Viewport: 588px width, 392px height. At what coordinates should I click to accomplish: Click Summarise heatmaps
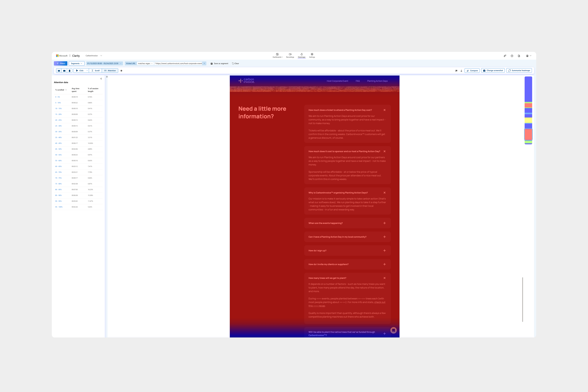point(519,71)
